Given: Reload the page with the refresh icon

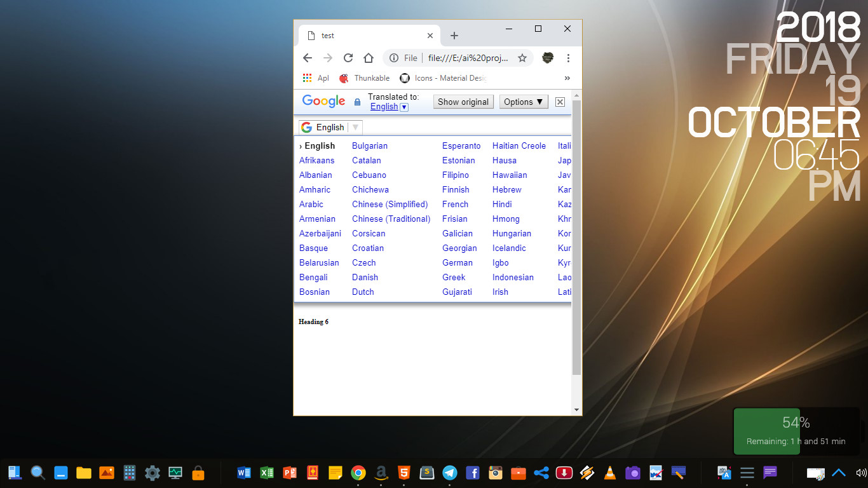Looking at the screenshot, I should (348, 58).
